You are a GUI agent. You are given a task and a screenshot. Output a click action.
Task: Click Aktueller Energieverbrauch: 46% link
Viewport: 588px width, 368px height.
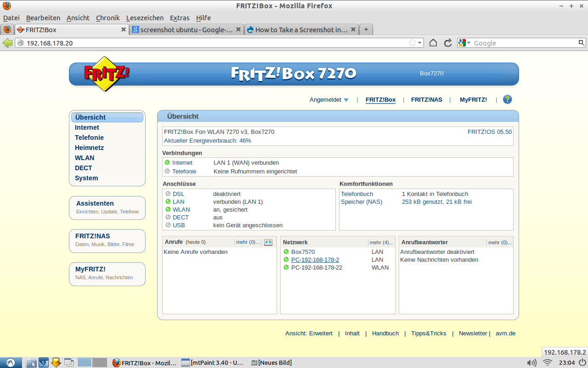(208, 141)
